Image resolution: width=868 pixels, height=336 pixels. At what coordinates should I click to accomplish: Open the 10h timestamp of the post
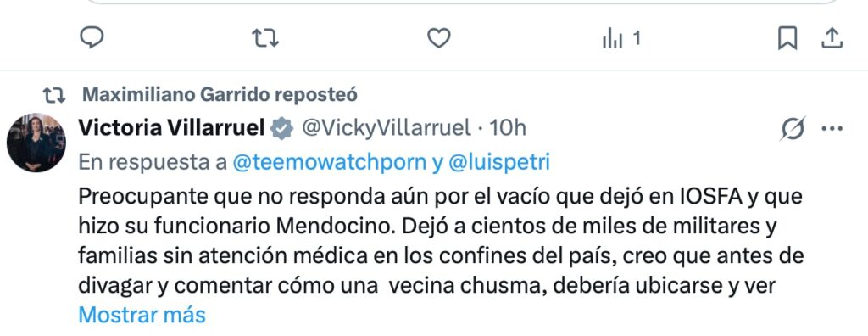508,128
